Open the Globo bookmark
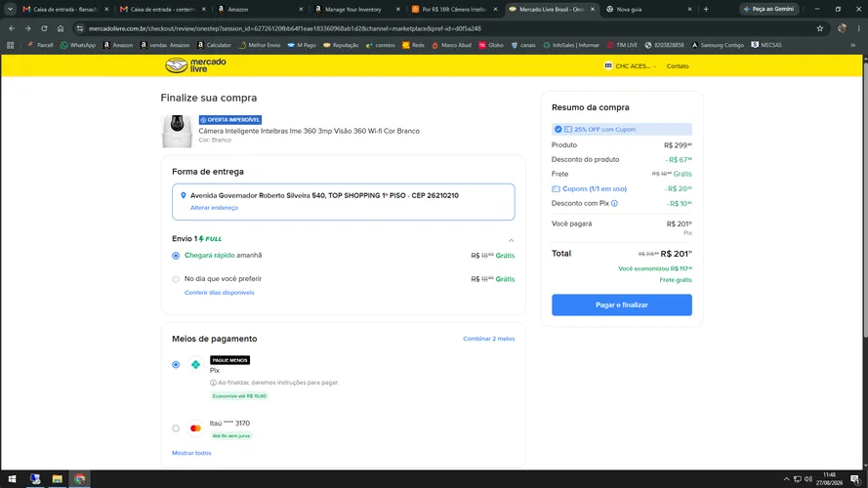The height and width of the screenshot is (488, 868). [x=491, y=45]
